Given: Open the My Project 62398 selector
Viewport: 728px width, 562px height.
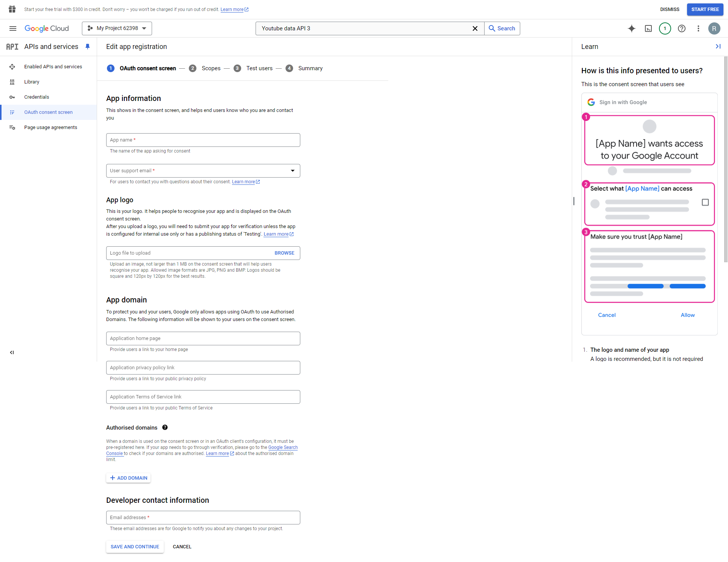Looking at the screenshot, I should tap(117, 28).
